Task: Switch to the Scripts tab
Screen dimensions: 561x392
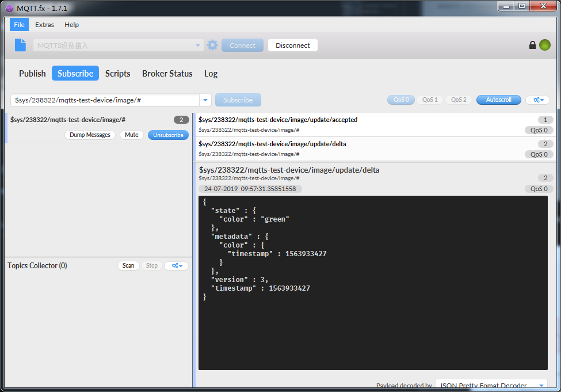Action: tap(117, 73)
